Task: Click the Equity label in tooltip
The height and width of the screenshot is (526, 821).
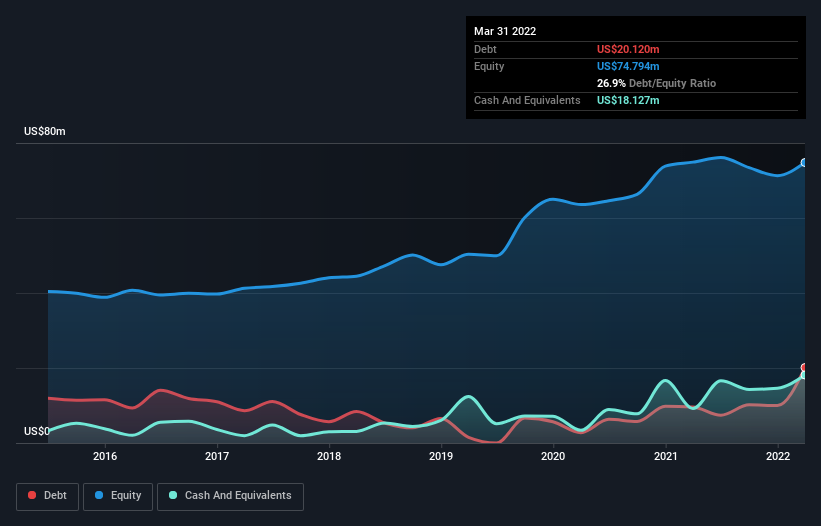Action: click(489, 66)
